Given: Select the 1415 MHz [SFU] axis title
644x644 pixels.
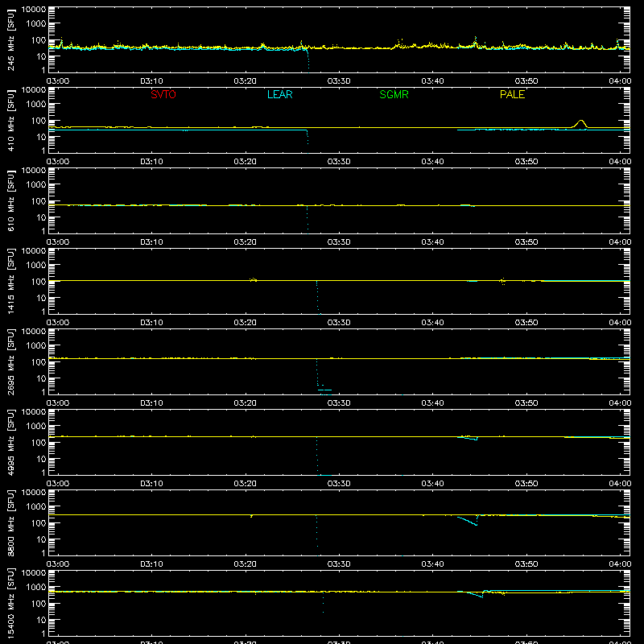Looking at the screenshot, I should click(10, 281).
